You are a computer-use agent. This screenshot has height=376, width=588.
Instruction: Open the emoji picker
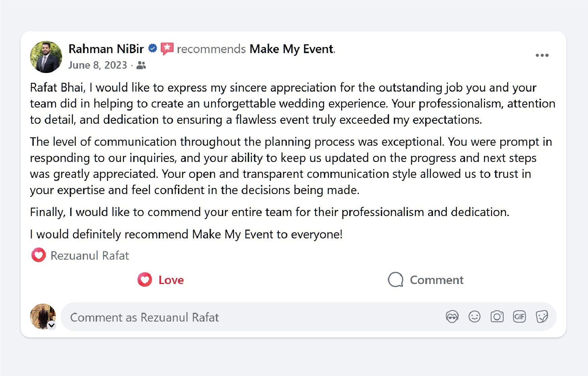474,317
